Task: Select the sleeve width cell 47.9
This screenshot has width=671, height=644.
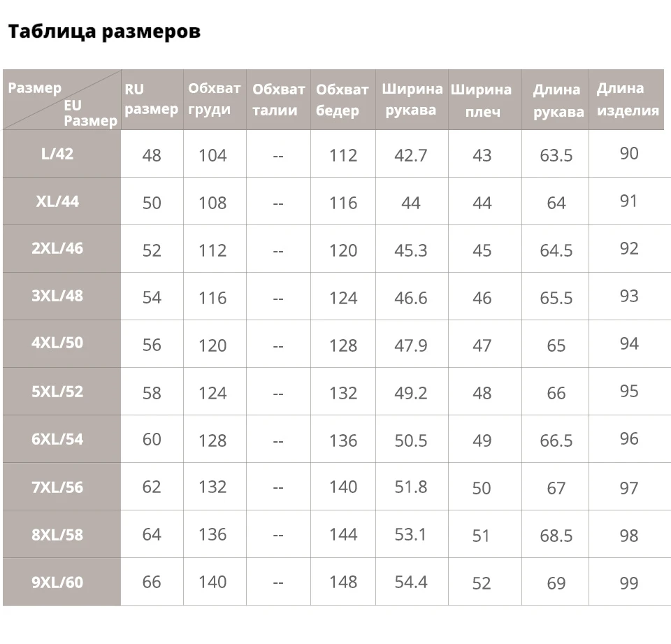Action: point(411,345)
